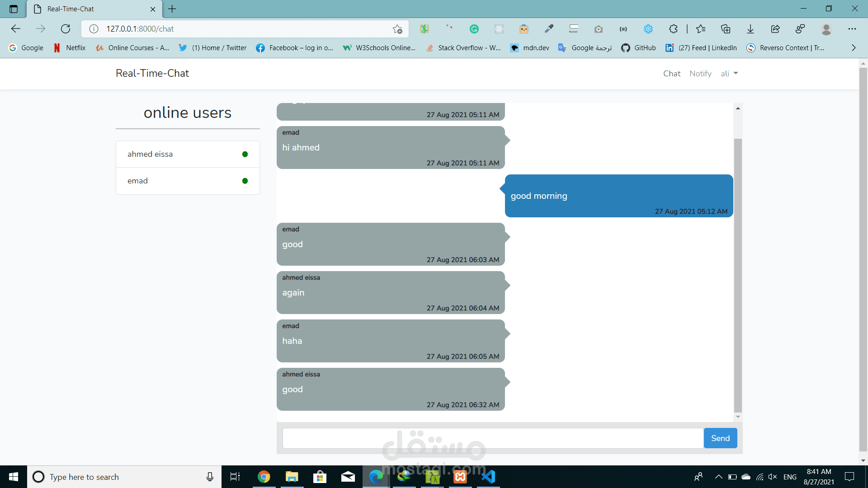Open the Notify section
Screen dimensions: 868x488
click(x=700, y=73)
